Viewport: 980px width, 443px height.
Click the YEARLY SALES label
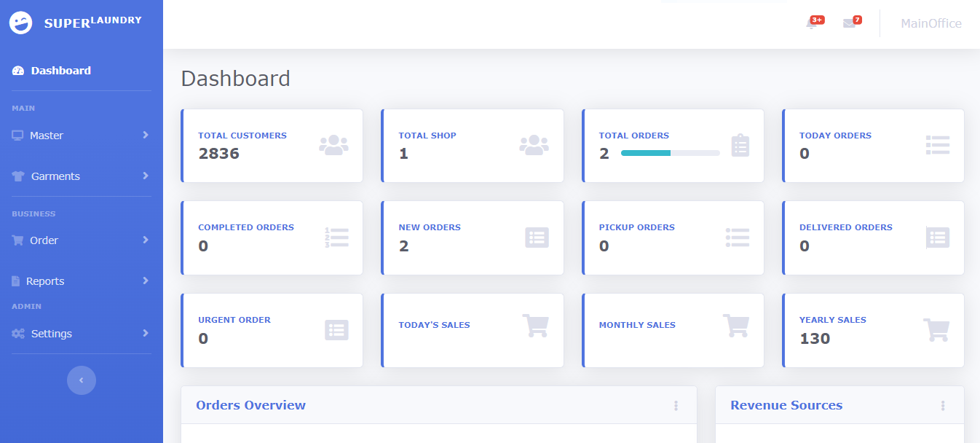point(833,320)
